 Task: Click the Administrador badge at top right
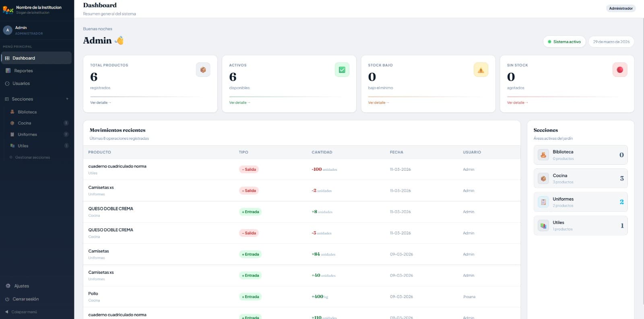(x=621, y=8)
